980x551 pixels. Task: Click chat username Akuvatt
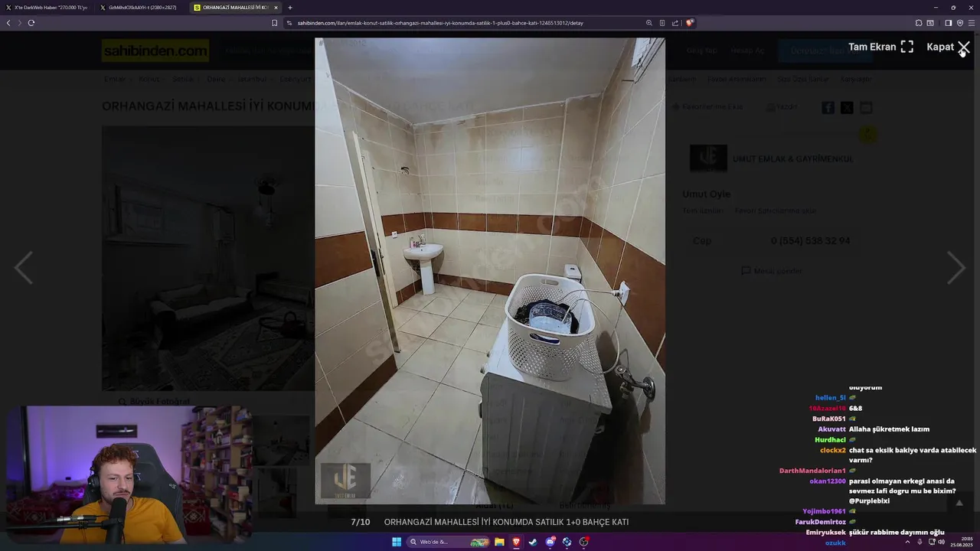831,429
